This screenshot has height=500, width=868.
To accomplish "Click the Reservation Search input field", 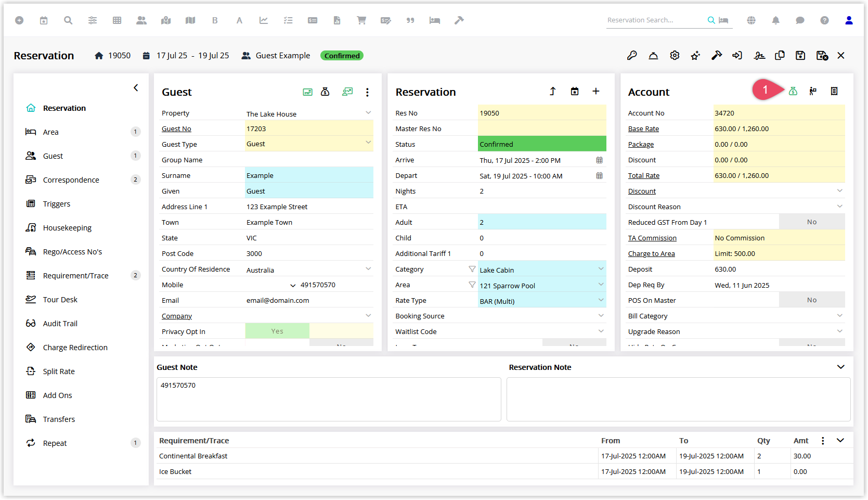I will click(x=655, y=20).
